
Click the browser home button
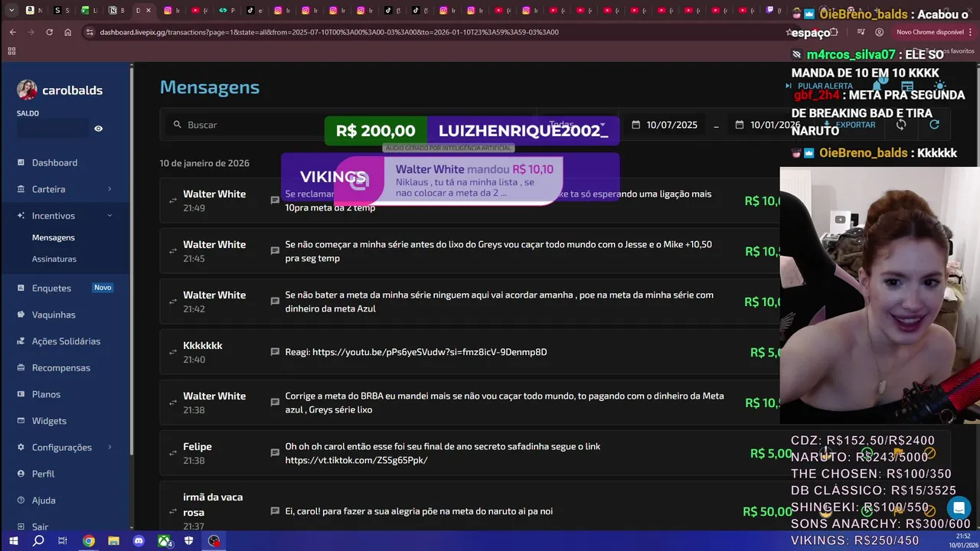(x=67, y=32)
